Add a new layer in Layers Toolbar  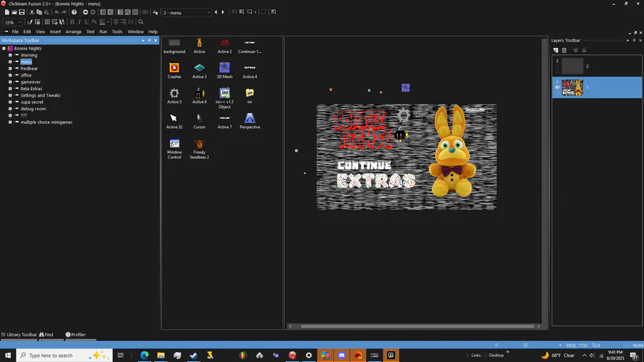[556, 50]
